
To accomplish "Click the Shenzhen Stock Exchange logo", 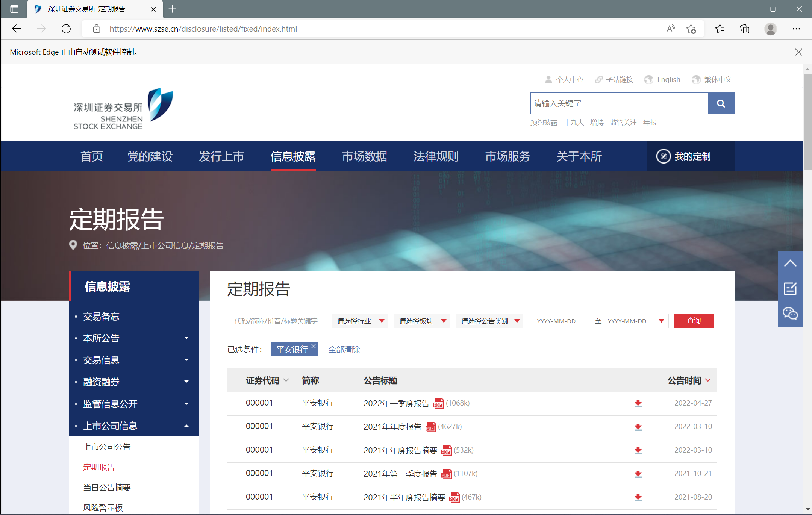I will pyautogui.click(x=123, y=109).
